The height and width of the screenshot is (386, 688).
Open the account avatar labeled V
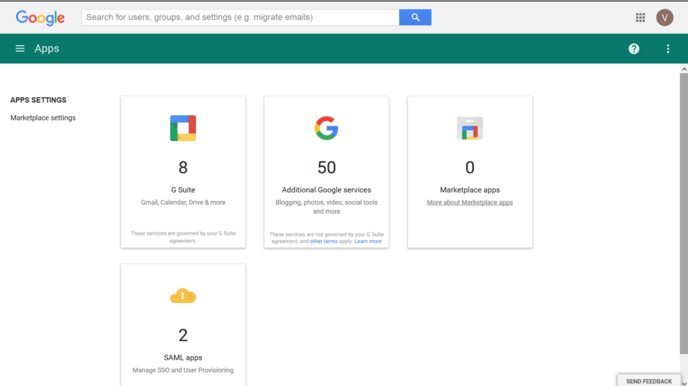(x=664, y=18)
